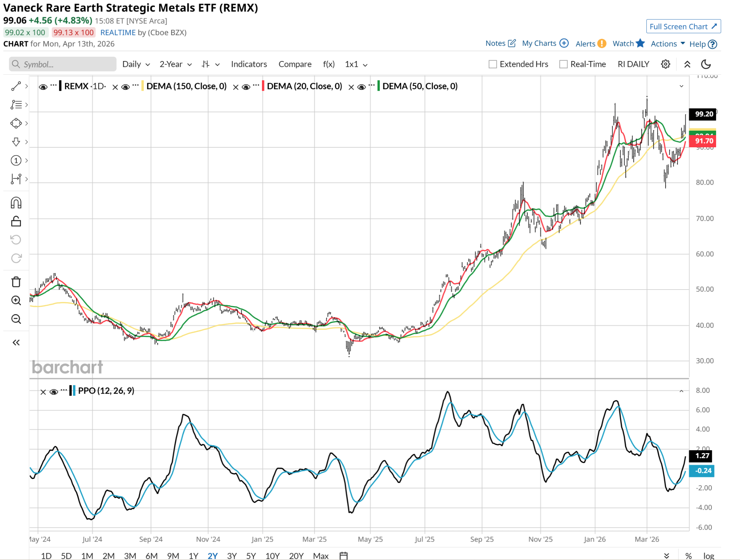Open the Indicators menu
The width and height of the screenshot is (740, 560).
(x=249, y=64)
